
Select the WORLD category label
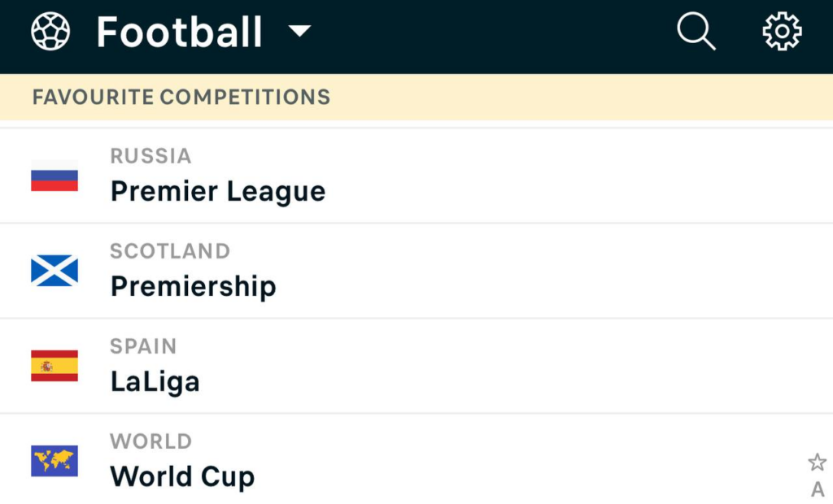point(150,441)
